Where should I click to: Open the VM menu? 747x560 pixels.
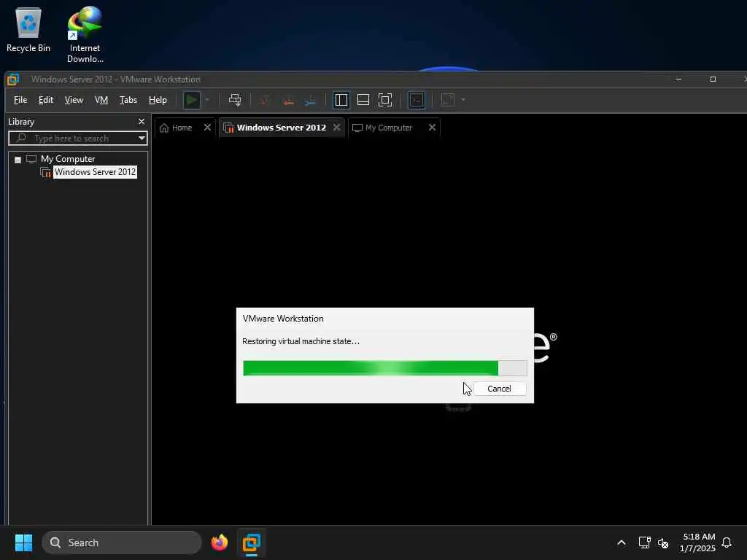[x=101, y=100]
